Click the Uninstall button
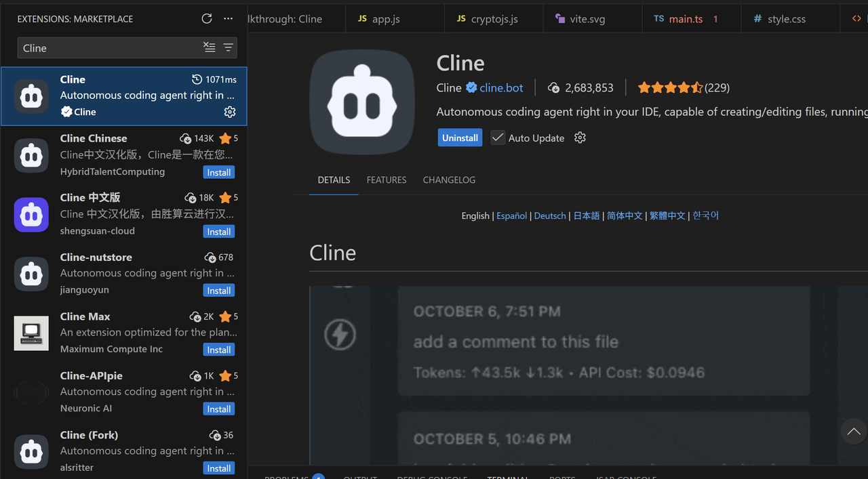 [460, 138]
